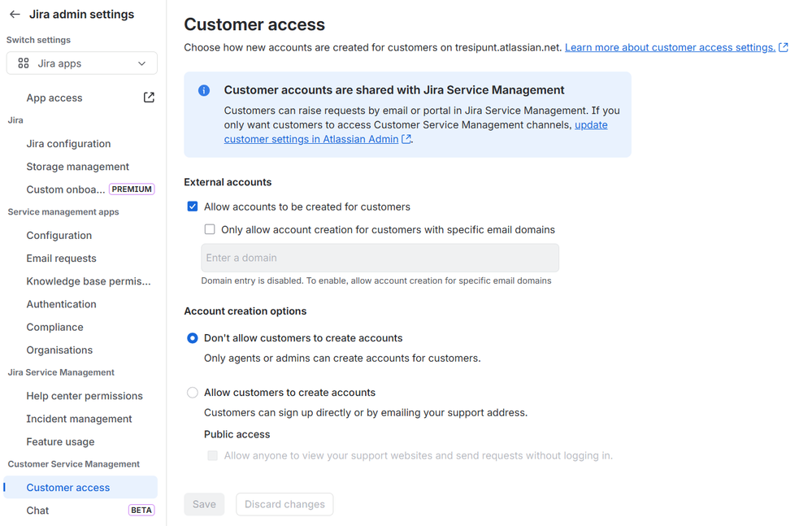Click Only agents or admins can create accounts text

coord(342,359)
